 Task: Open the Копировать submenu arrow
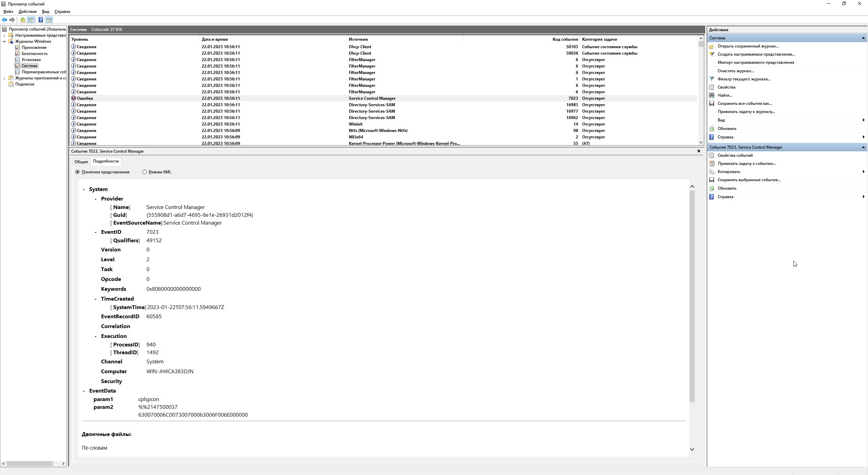pos(863,172)
